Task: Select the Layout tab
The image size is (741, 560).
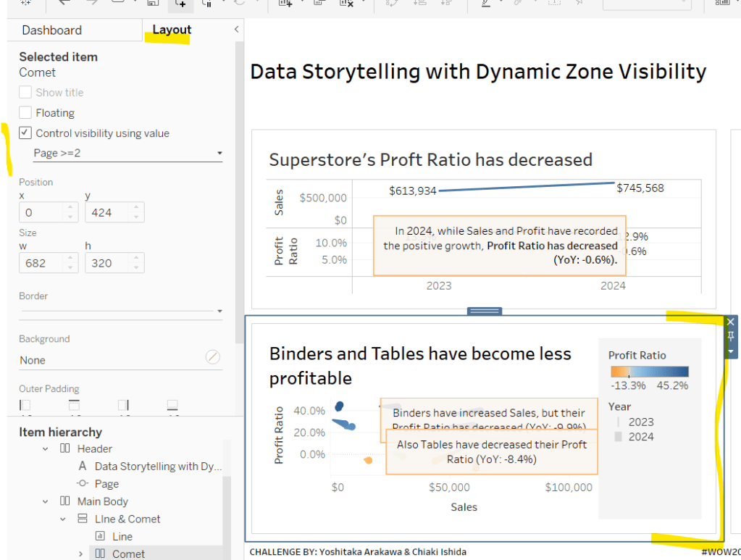Action: (172, 30)
